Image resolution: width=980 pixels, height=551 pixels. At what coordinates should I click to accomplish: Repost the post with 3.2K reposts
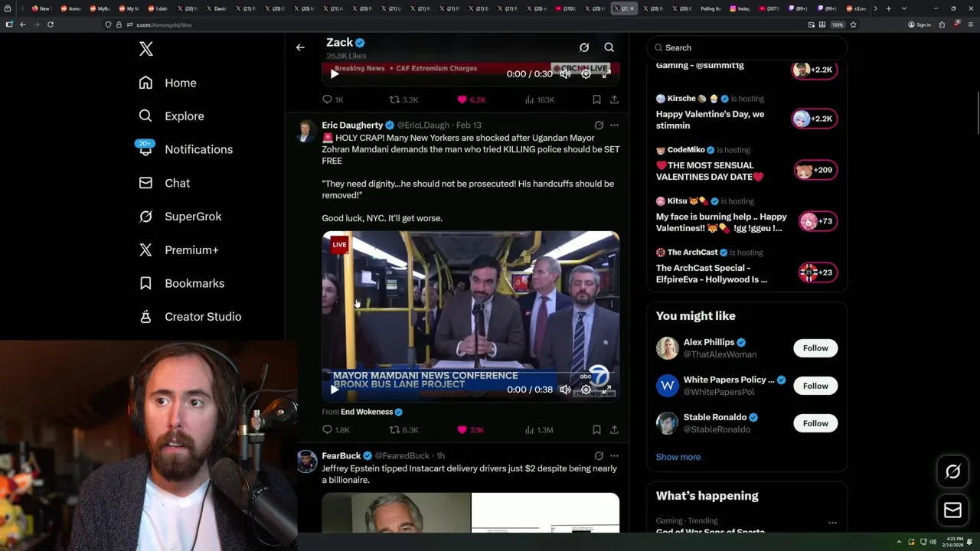coord(403,99)
